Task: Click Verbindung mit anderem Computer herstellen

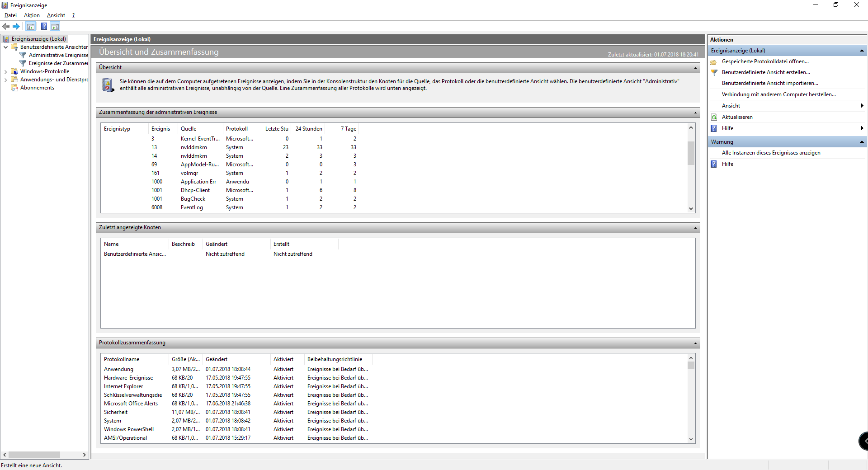Action: coord(779,94)
